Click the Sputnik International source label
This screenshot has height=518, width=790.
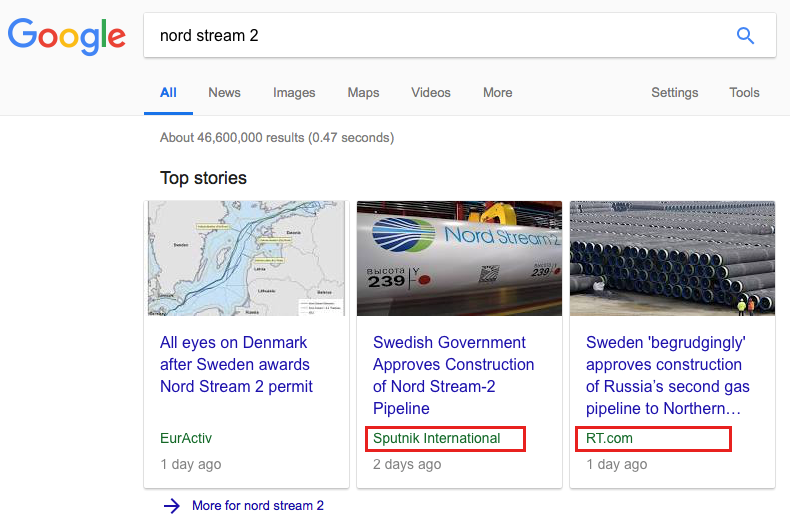pyautogui.click(x=436, y=438)
